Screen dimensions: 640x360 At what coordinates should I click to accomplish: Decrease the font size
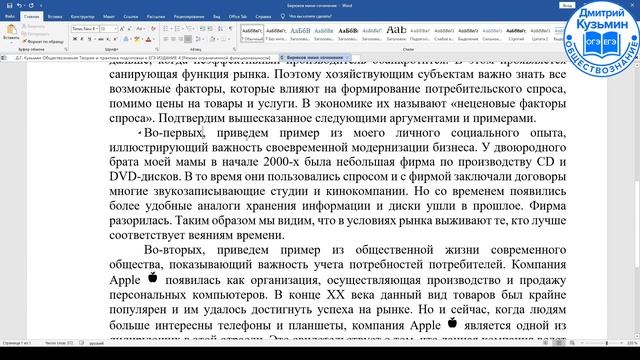pos(129,29)
